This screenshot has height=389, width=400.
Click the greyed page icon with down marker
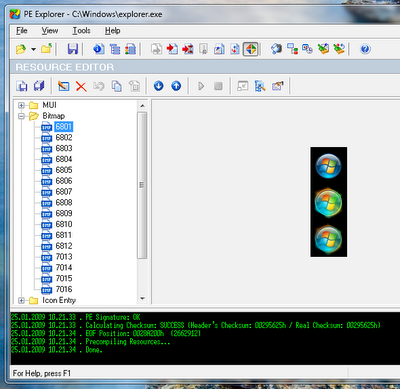click(x=203, y=49)
